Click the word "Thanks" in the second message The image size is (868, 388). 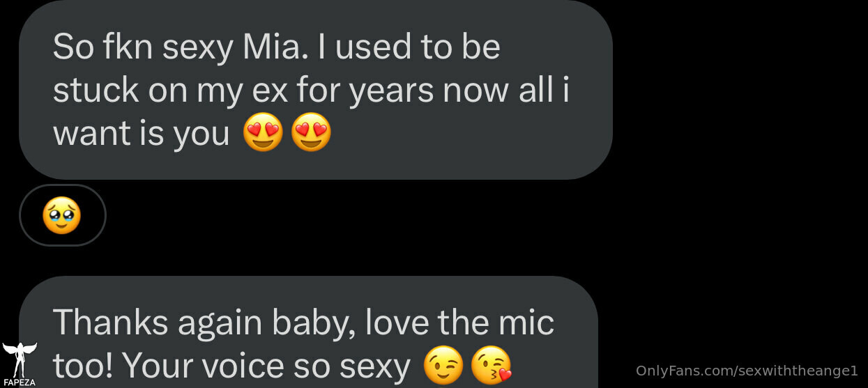click(x=111, y=323)
